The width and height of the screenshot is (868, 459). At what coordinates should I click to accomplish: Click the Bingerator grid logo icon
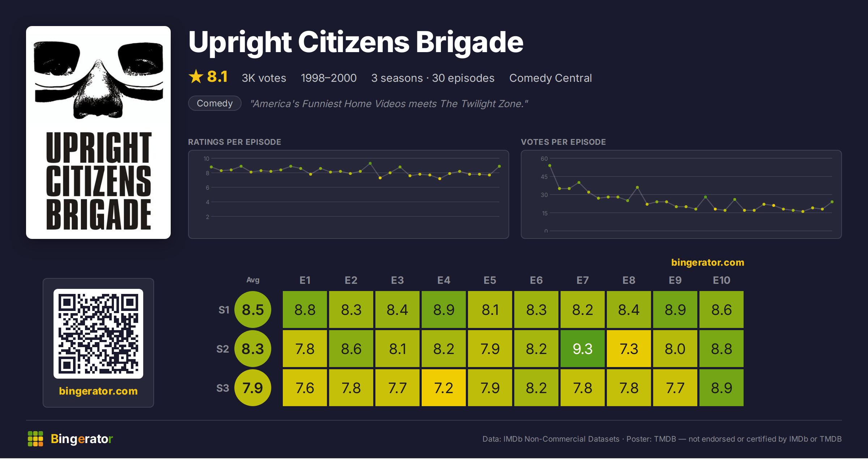pyautogui.click(x=35, y=439)
